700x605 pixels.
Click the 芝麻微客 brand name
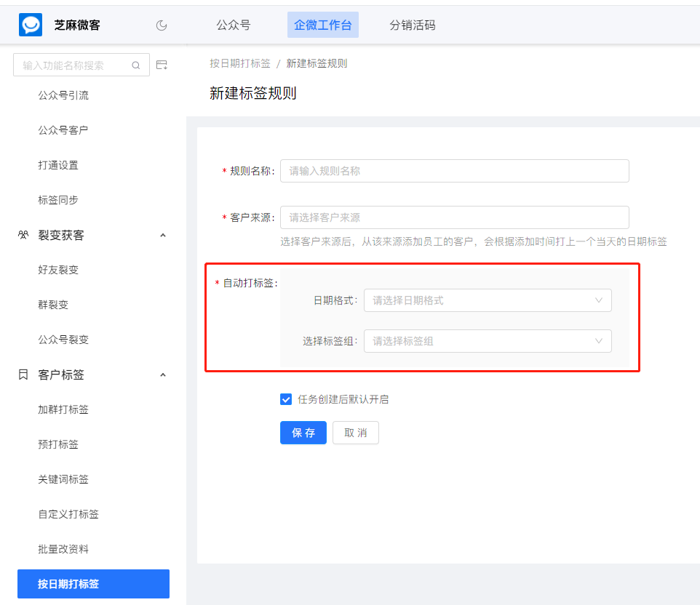pos(77,25)
